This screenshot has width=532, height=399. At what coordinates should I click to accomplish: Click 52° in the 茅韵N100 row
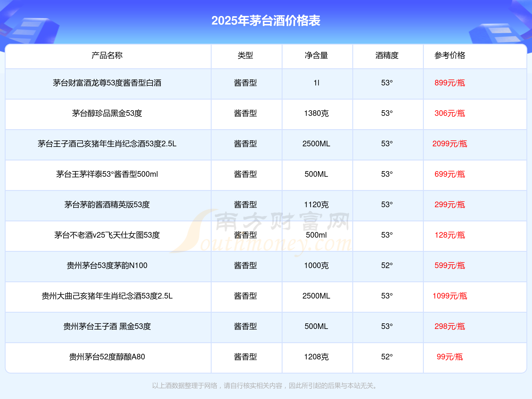tap(387, 265)
